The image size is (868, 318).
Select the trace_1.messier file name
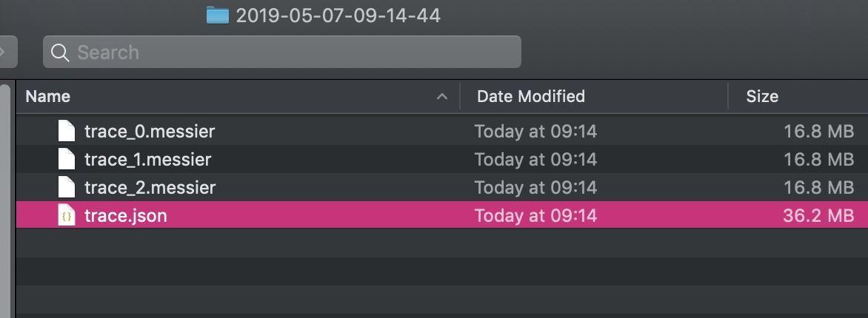click(148, 159)
